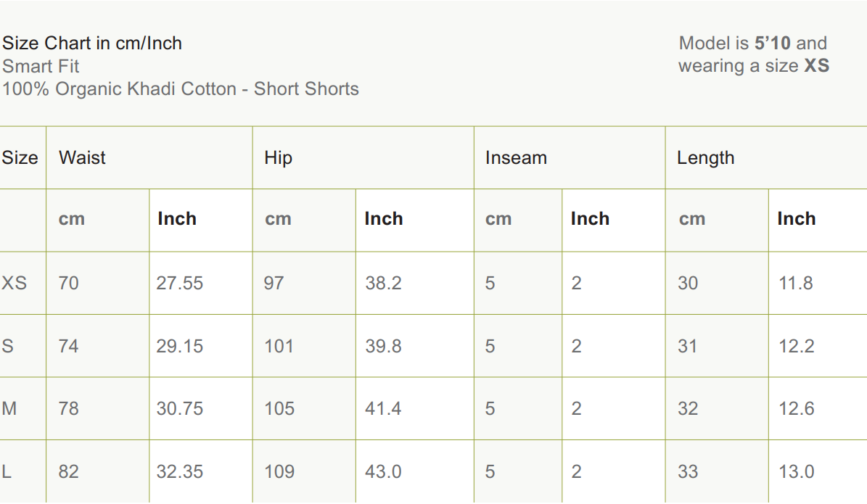Select the M size row label

pos(9,408)
